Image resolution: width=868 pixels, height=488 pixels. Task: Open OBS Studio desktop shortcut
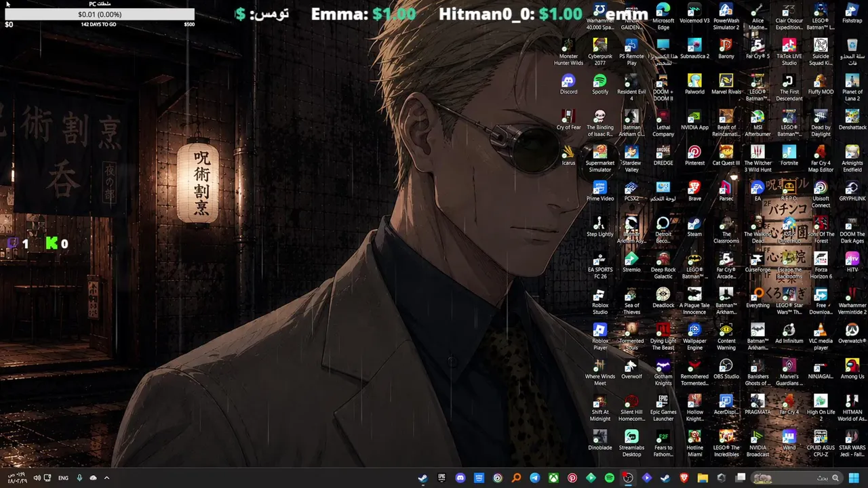tap(726, 369)
